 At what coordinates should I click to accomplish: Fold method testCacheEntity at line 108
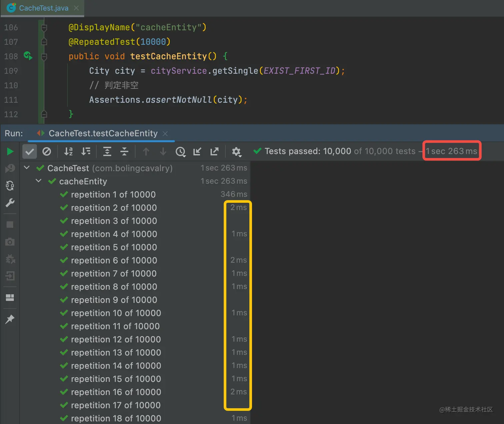tap(44, 56)
